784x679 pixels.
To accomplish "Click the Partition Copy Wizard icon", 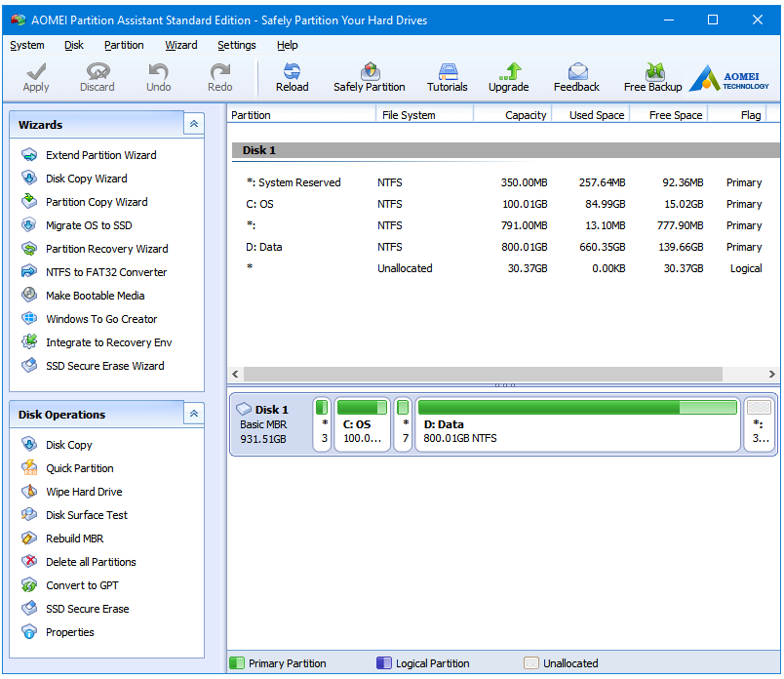I will (x=29, y=202).
